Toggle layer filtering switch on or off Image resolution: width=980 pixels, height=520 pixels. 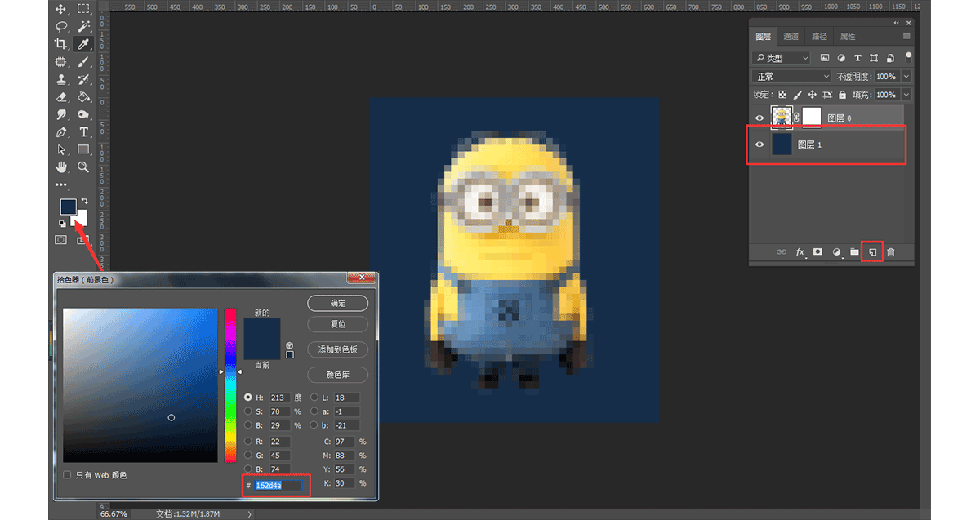pos(908,57)
